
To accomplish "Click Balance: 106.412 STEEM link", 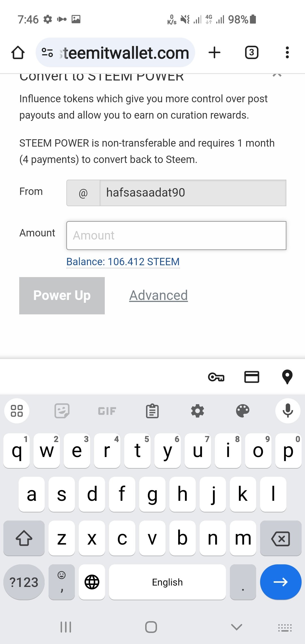I will point(123,262).
